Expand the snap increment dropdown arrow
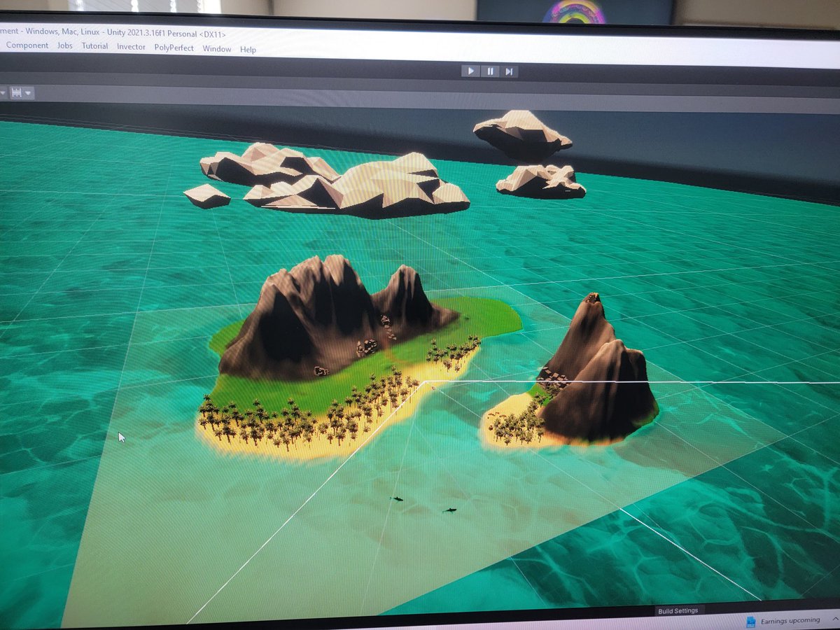Image resolution: width=840 pixels, height=630 pixels. coord(28,93)
